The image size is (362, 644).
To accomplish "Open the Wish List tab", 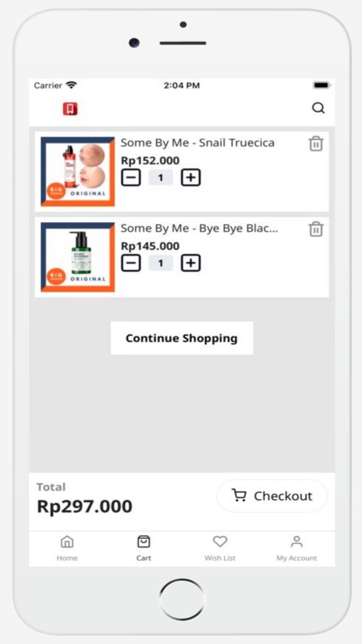I will click(x=220, y=548).
